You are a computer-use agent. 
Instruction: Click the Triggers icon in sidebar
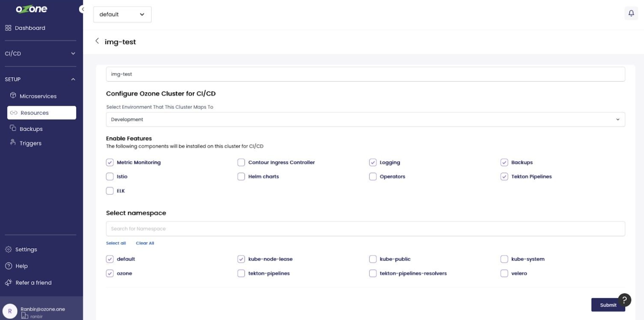pos(13,143)
